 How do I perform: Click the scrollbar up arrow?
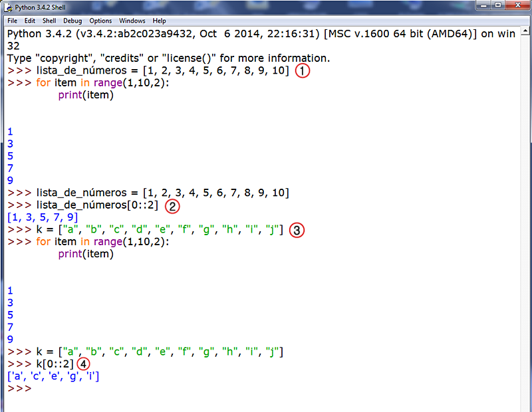point(525,32)
